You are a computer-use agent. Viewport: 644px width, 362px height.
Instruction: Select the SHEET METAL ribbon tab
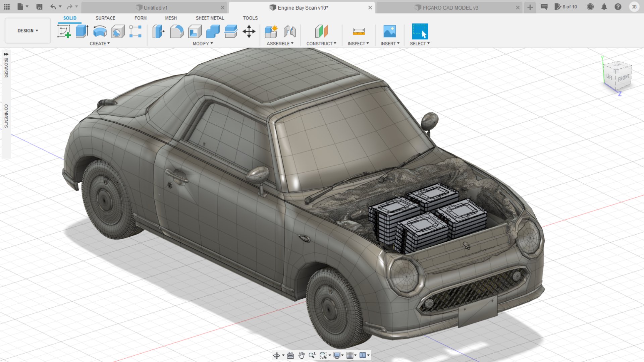[210, 18]
